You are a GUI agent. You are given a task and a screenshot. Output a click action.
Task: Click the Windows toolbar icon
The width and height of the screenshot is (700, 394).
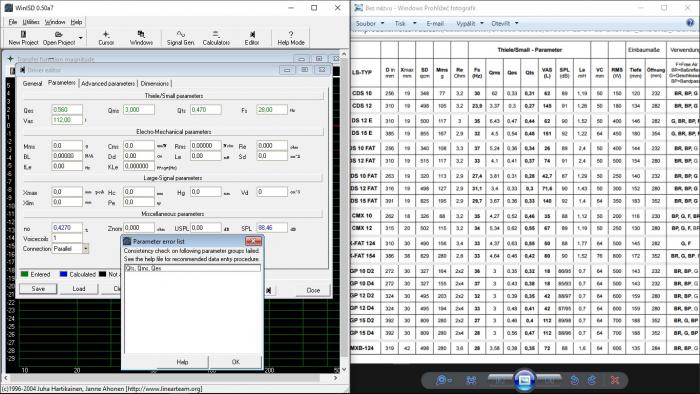[x=141, y=38]
